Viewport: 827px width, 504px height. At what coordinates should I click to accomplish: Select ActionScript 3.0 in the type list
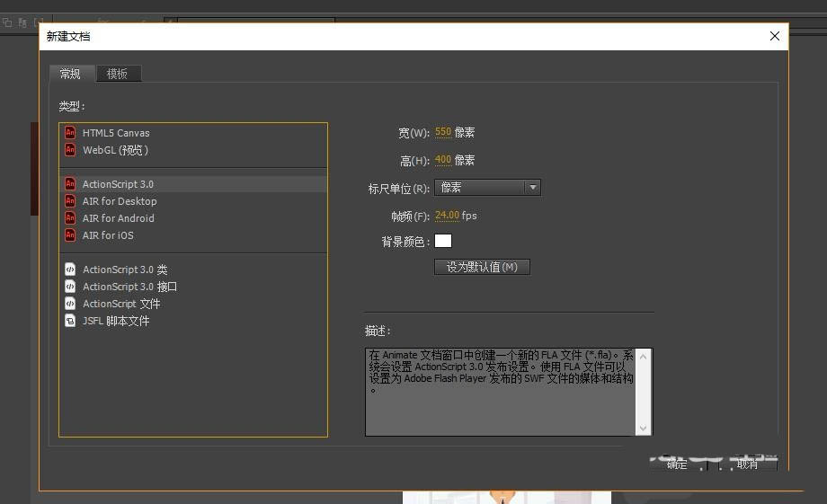(x=193, y=184)
